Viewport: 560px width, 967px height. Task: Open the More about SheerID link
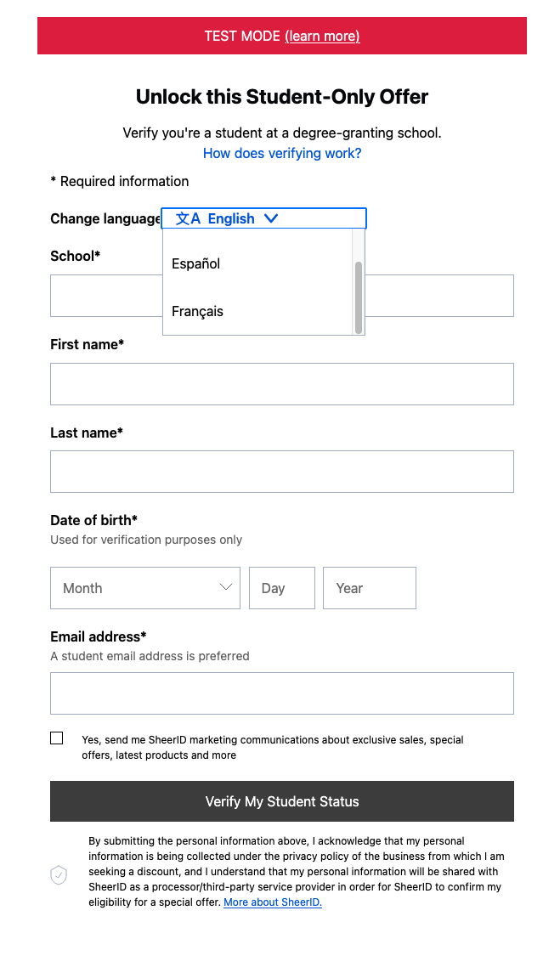click(x=273, y=902)
